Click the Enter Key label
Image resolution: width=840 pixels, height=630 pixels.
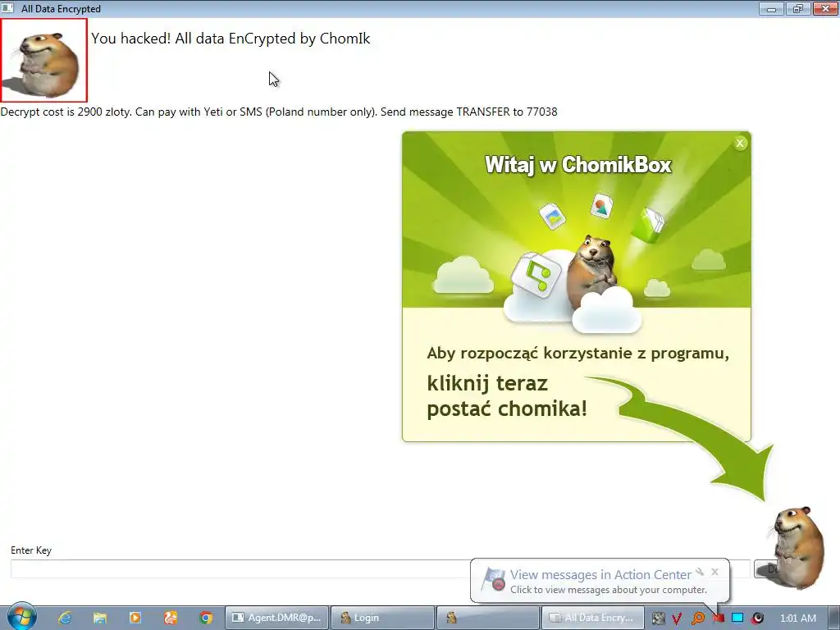(31, 550)
